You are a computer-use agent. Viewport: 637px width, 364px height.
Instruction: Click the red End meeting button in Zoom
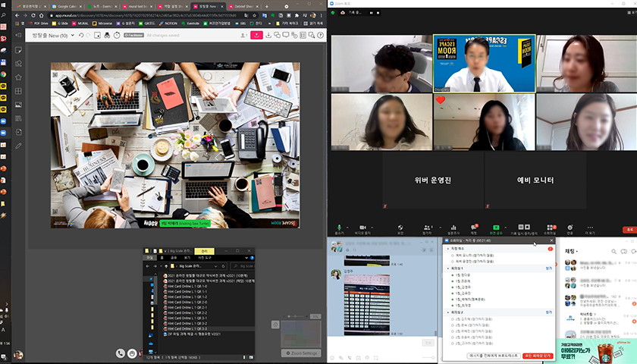(x=629, y=230)
